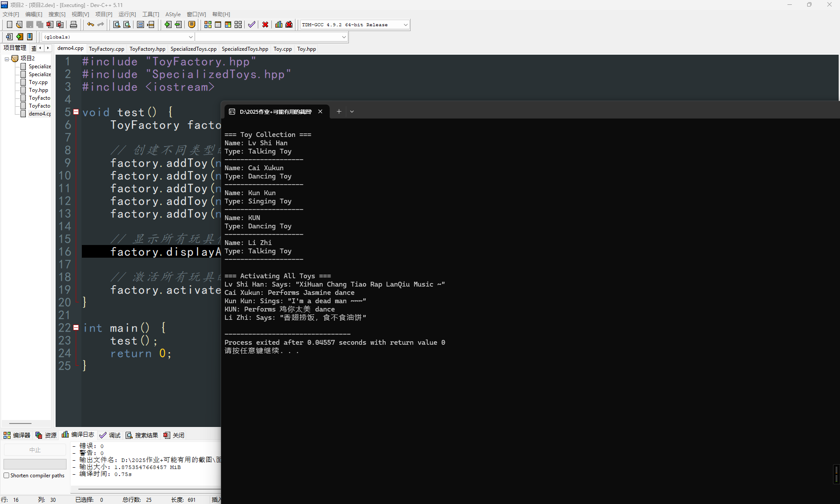Screen dimensions: 840x504
Task: Click the 关闭 bottom panel tab
Action: point(174,435)
